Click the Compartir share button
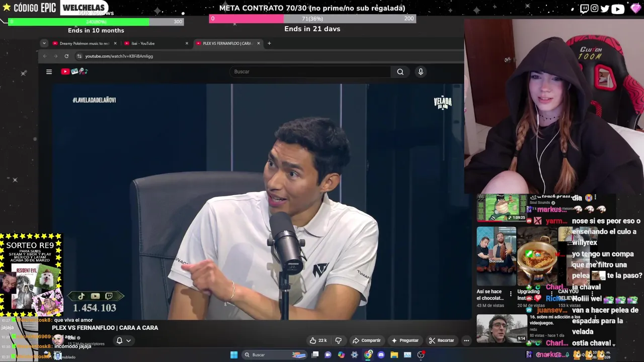644x362 pixels. point(366,340)
